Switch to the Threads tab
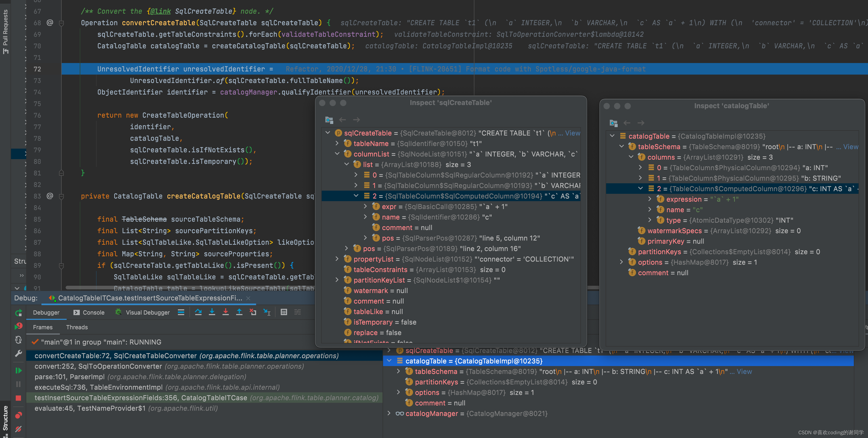 (77, 327)
